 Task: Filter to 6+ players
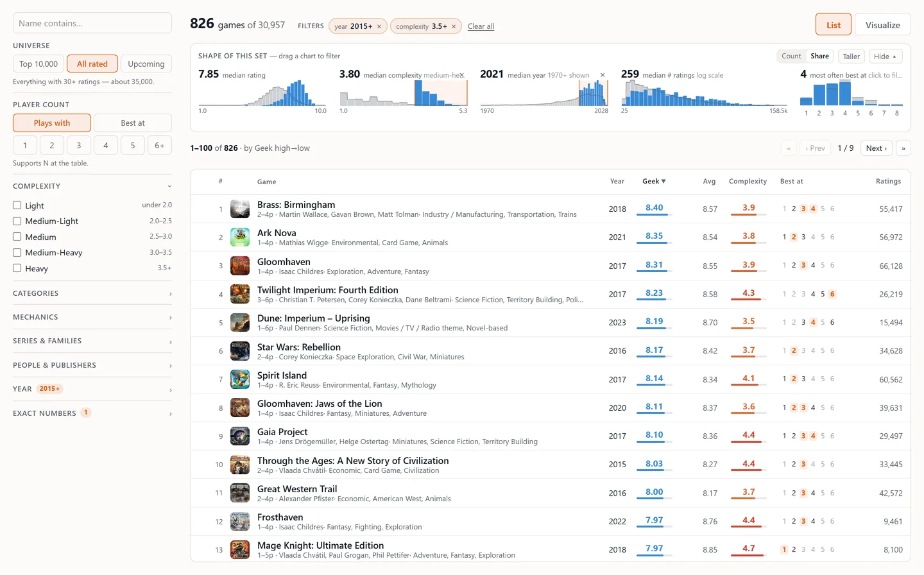(x=160, y=145)
